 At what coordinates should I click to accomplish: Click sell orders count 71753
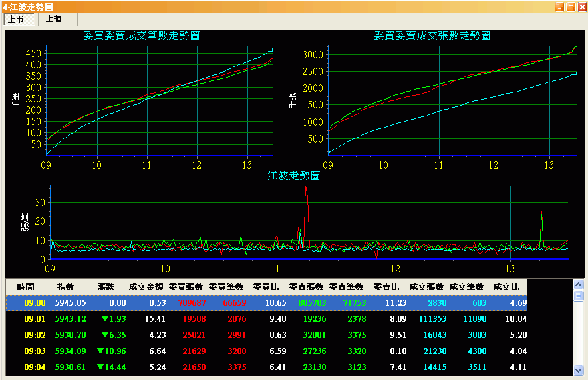click(354, 302)
